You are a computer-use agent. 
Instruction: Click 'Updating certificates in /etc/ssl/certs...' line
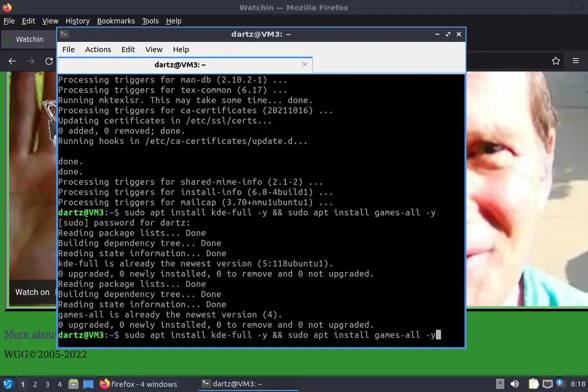(165, 121)
